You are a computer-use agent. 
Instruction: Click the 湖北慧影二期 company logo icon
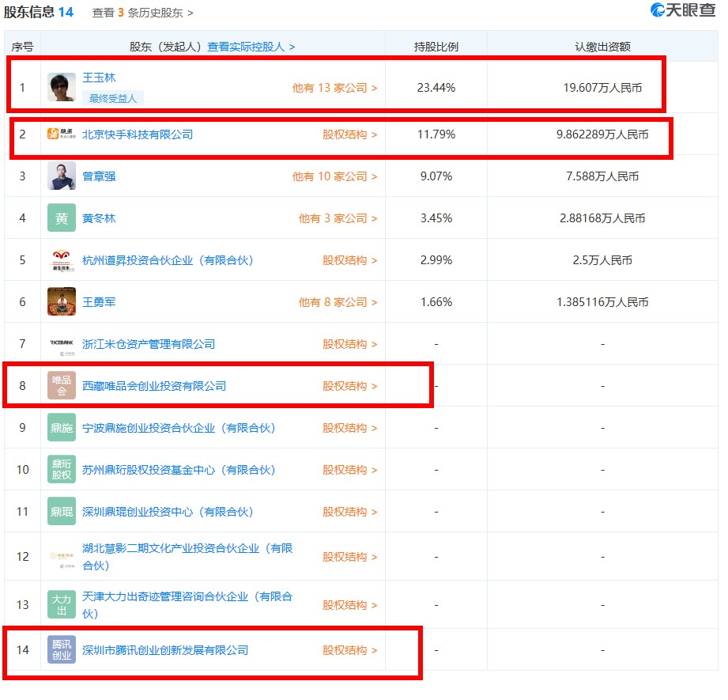click(62, 558)
